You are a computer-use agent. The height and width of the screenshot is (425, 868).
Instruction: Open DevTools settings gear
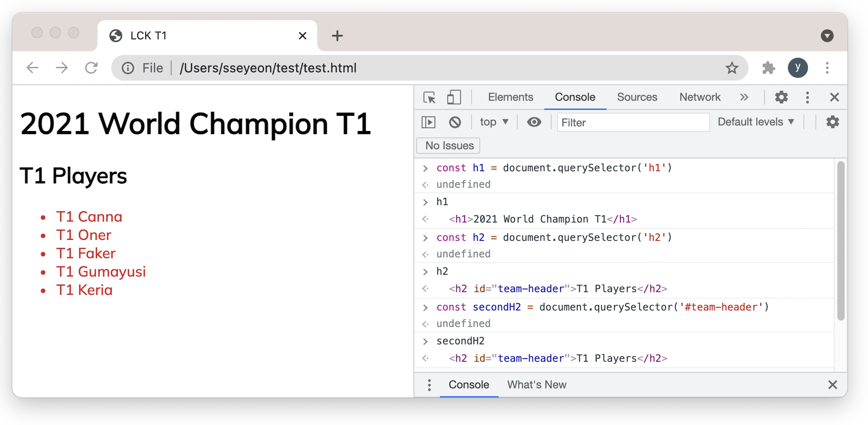(x=781, y=97)
